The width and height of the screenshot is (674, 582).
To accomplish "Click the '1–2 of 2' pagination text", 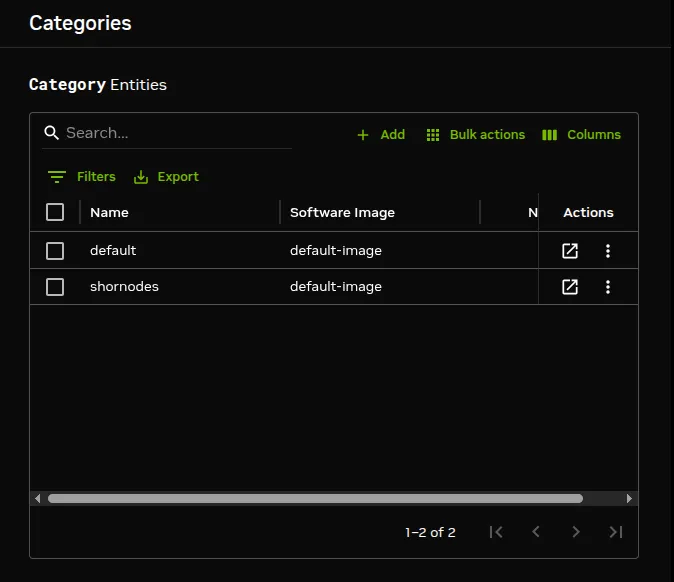I will click(430, 533).
